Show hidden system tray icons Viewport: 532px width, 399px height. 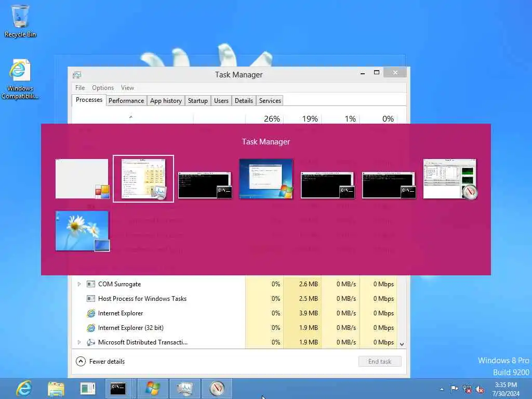click(442, 389)
